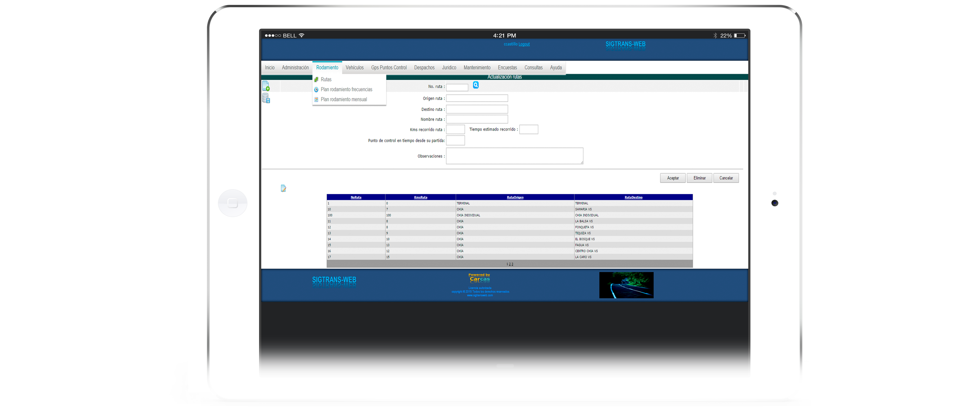Click the Eliminar button
The height and width of the screenshot is (411, 980).
(x=699, y=178)
